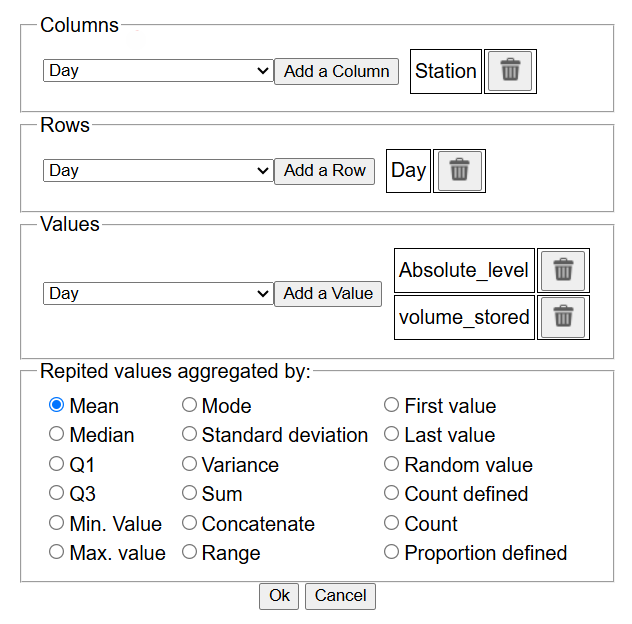Expand the Rows field dropdown
This screenshot has height=624, width=632.
(158, 171)
